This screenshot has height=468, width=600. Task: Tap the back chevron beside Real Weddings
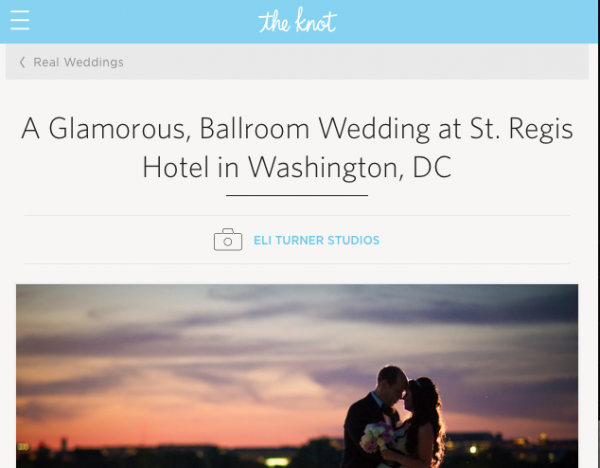point(22,62)
